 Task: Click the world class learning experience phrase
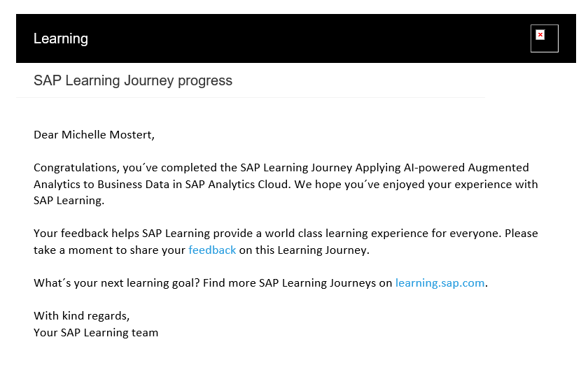point(346,234)
